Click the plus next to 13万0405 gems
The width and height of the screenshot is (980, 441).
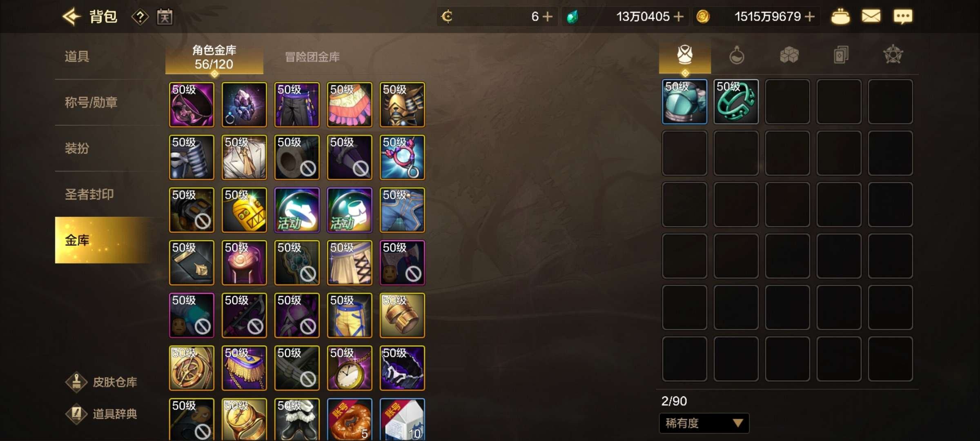678,17
